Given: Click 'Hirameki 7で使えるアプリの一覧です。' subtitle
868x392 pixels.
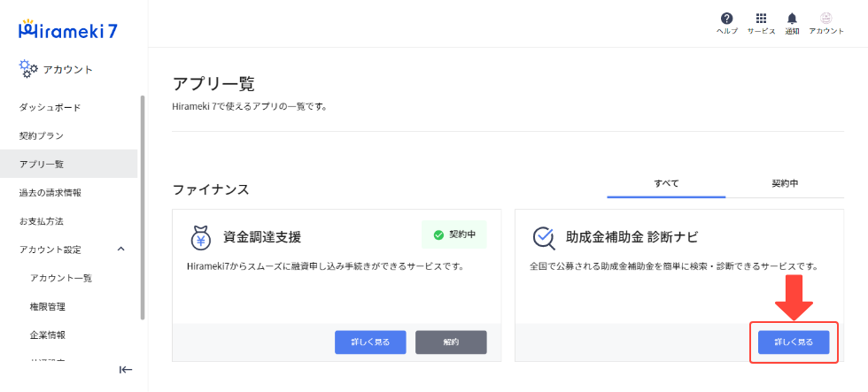Looking at the screenshot, I should [250, 105].
